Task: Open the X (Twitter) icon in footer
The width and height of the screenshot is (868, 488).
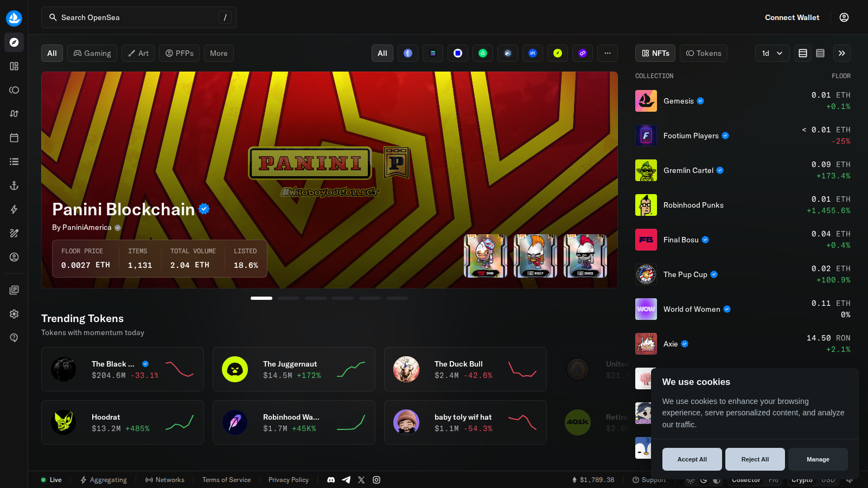Action: tap(361, 480)
